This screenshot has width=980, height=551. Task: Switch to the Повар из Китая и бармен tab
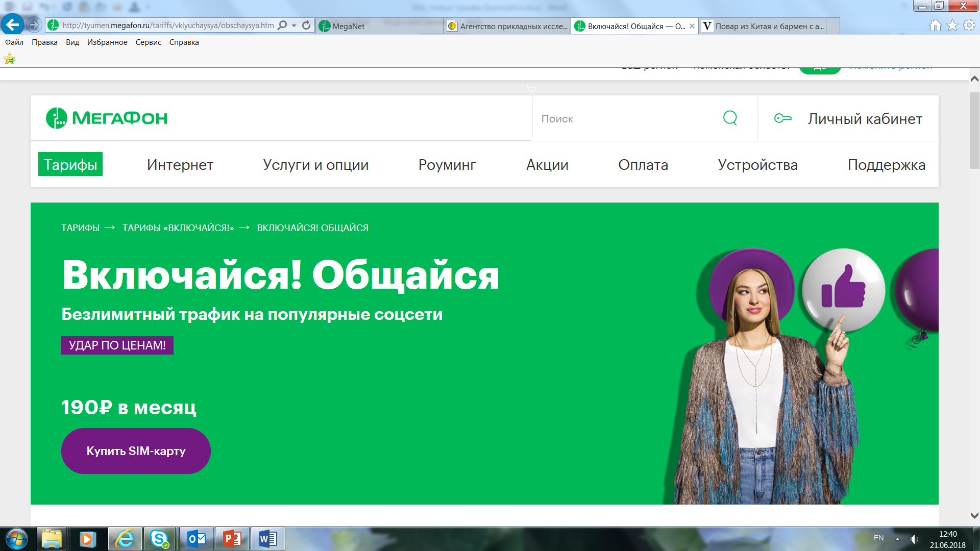(x=763, y=26)
